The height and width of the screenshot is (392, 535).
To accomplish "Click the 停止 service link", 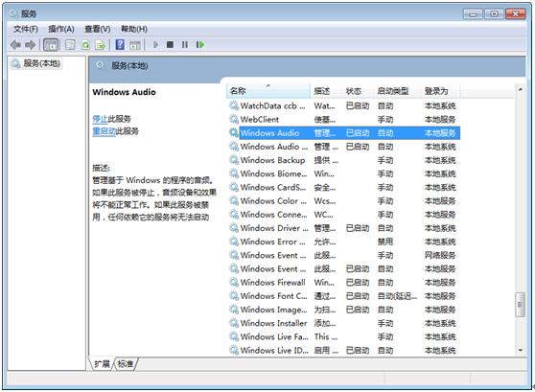I will click(100, 119).
